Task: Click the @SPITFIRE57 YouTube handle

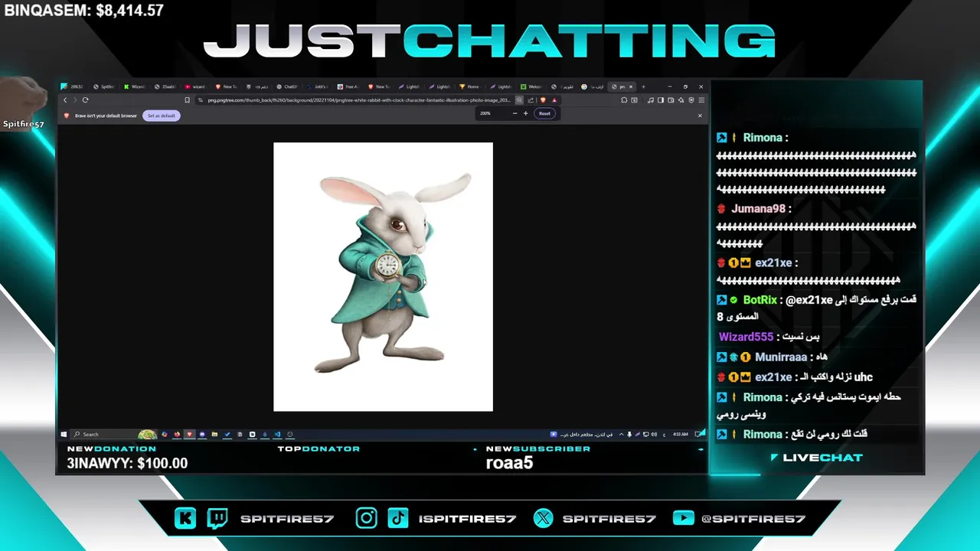Action: tap(753, 518)
